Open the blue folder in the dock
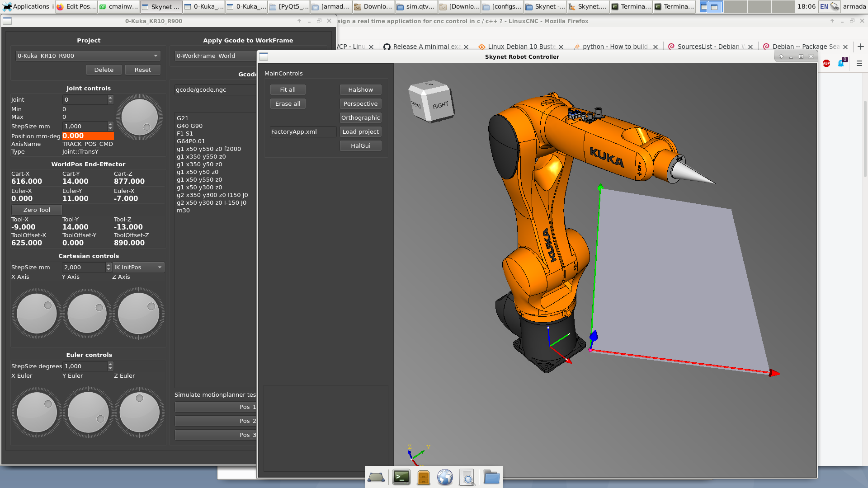The width and height of the screenshot is (868, 488). [491, 477]
